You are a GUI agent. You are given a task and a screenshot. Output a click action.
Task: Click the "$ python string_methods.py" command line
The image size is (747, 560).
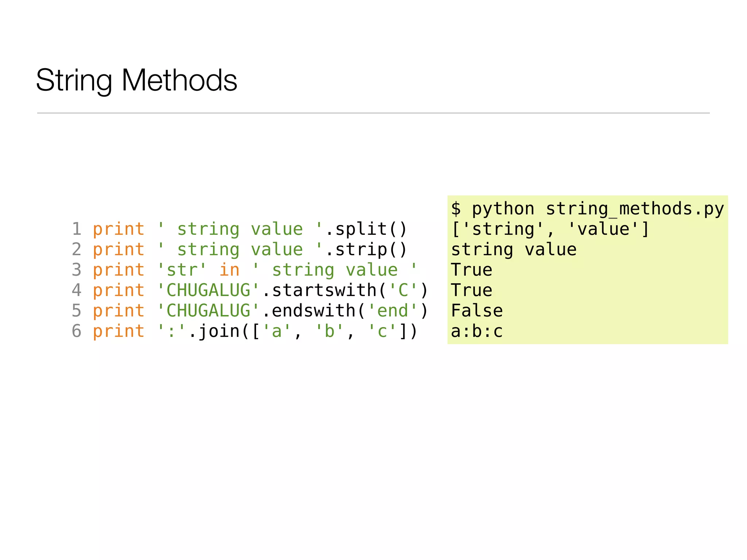pos(587,209)
